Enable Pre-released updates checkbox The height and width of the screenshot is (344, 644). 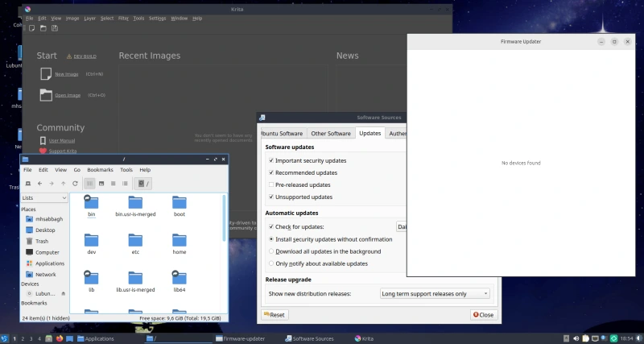(x=271, y=185)
